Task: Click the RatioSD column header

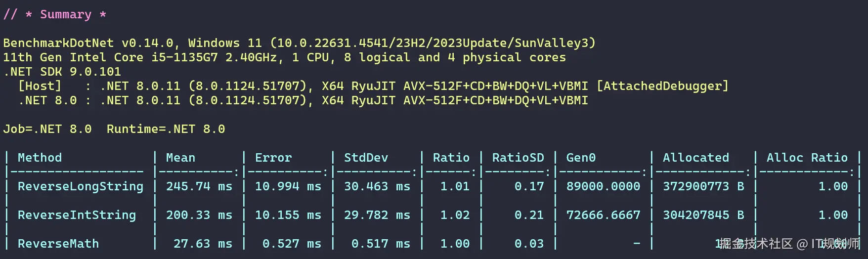Action: coord(518,158)
